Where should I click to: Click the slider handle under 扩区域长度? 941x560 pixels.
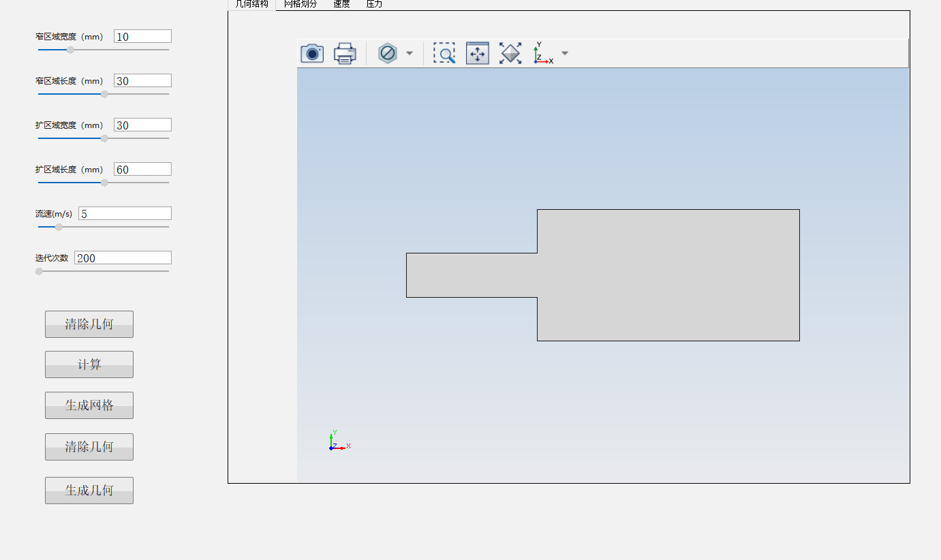[104, 183]
